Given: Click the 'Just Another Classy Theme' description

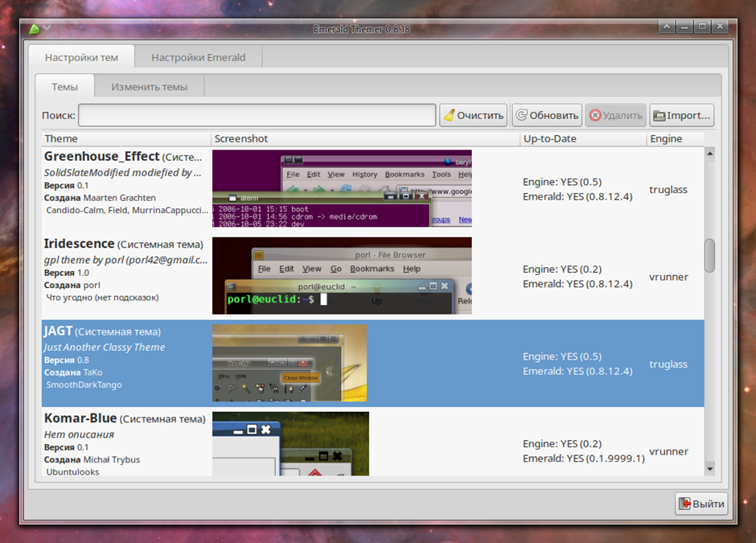Looking at the screenshot, I should coord(105,348).
